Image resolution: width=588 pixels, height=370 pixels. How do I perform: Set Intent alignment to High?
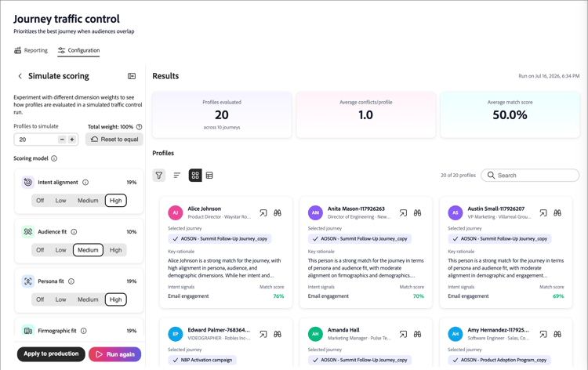(115, 201)
